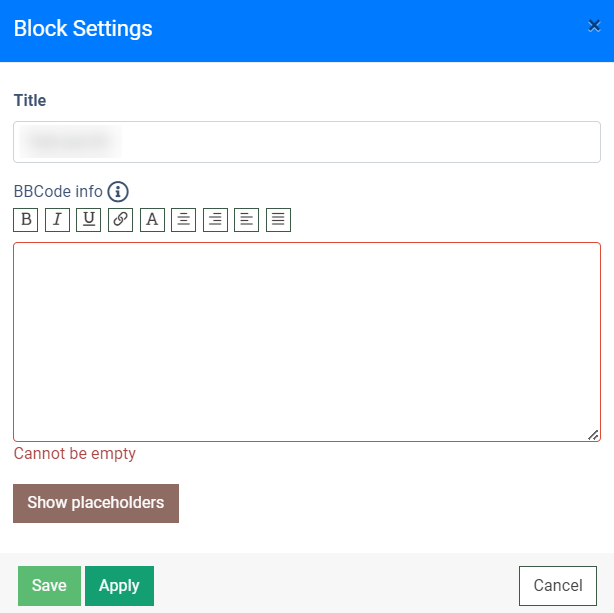The width and height of the screenshot is (614, 613).
Task: Insert a link BBCode tag
Action: click(120, 219)
